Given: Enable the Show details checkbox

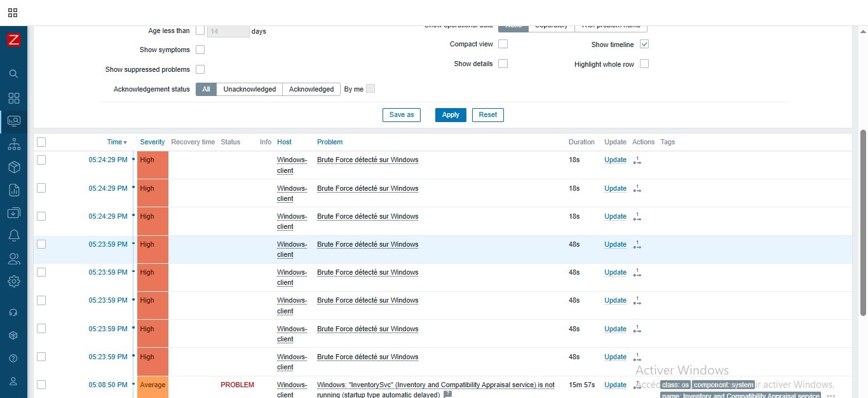Looking at the screenshot, I should pyautogui.click(x=503, y=64).
